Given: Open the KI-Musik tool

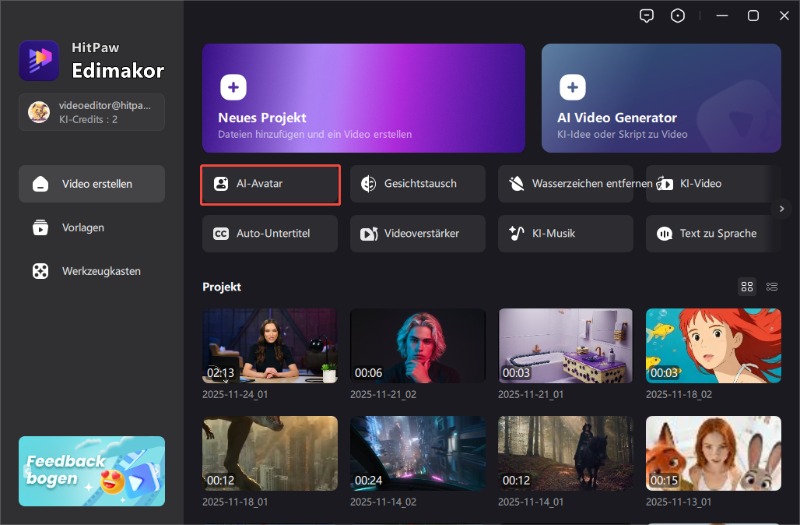Looking at the screenshot, I should pos(566,233).
